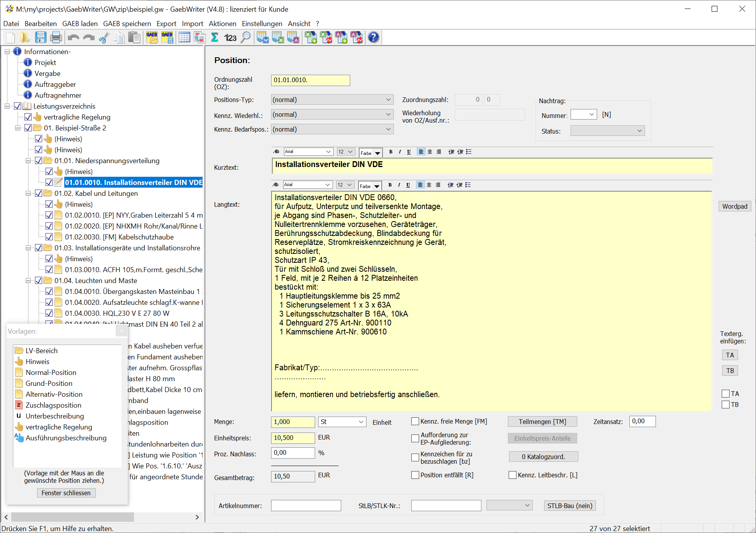Open the table view icon in toolbar

tap(184, 37)
